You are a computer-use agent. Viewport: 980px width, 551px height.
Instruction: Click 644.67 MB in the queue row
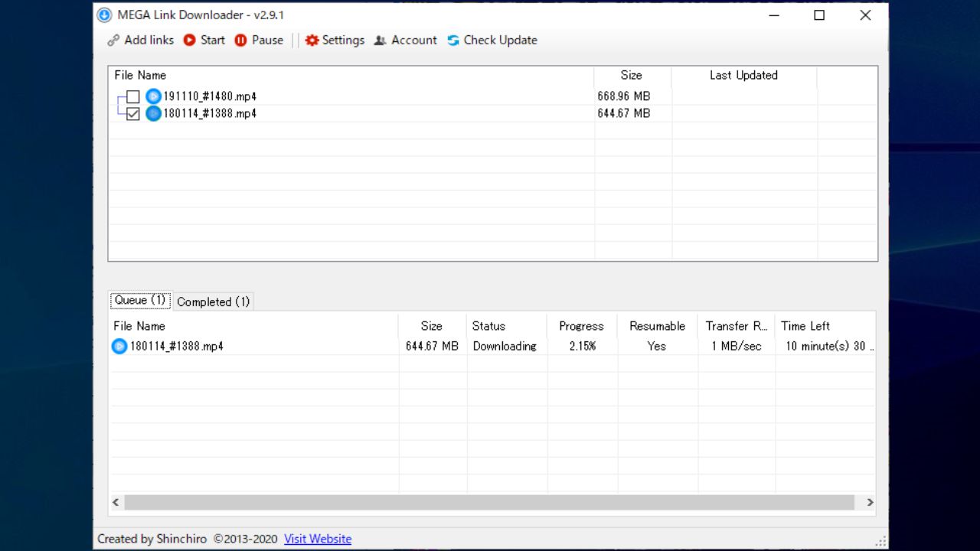point(432,346)
